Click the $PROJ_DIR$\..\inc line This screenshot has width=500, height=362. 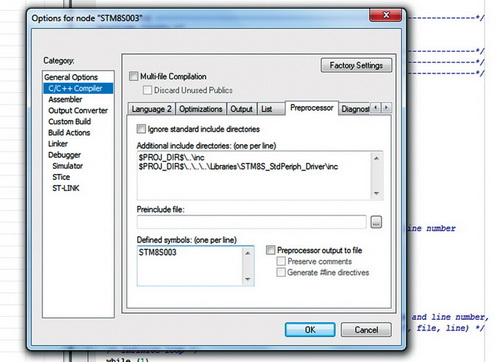172,157
